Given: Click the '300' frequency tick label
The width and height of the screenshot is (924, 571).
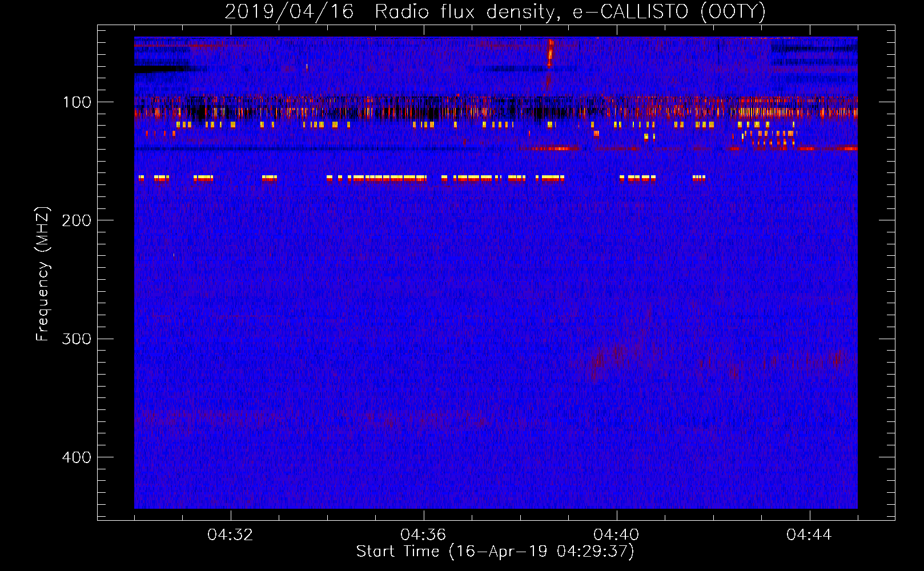Looking at the screenshot, I should pyautogui.click(x=77, y=339).
